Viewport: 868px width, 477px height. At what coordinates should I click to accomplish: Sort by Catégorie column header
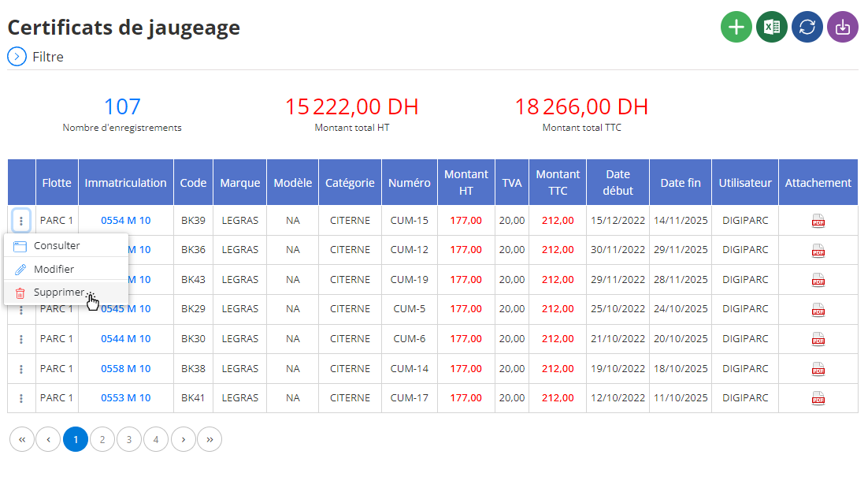pos(350,183)
